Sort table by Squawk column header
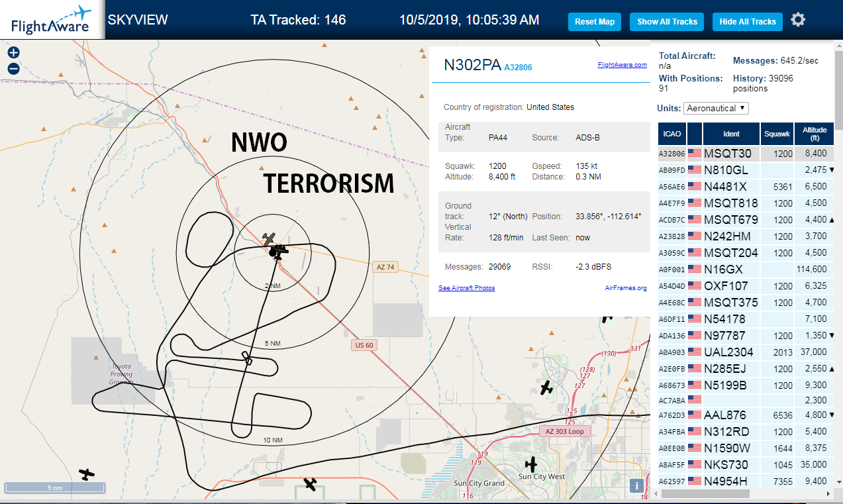Image resolution: width=843 pixels, height=504 pixels. [777, 134]
